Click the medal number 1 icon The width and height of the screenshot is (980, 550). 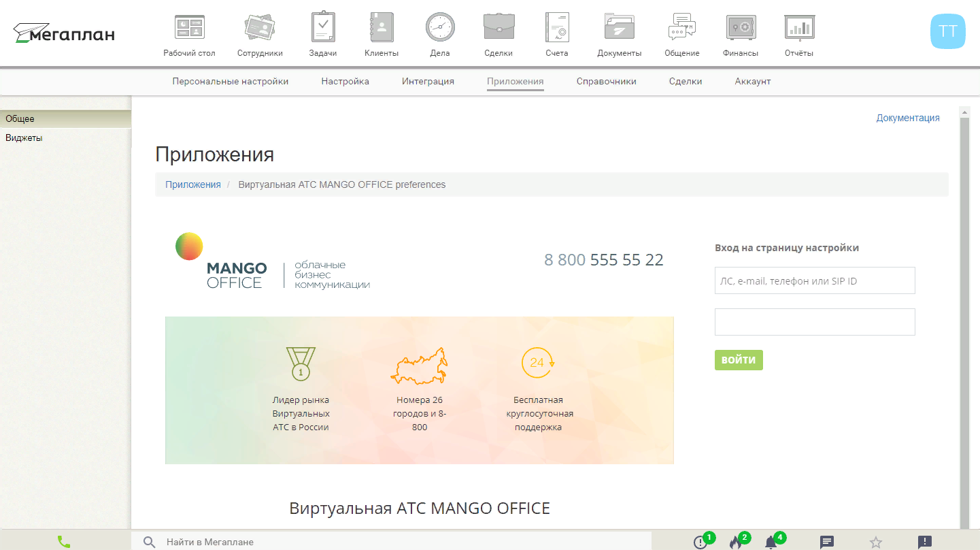(301, 363)
